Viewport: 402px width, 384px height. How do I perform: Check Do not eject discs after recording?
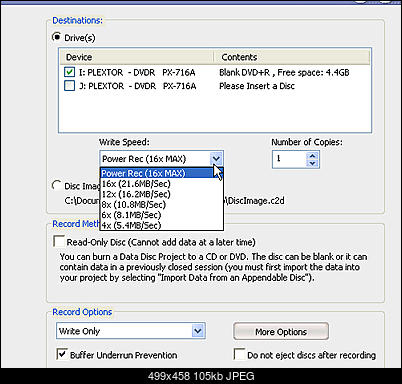click(x=239, y=354)
